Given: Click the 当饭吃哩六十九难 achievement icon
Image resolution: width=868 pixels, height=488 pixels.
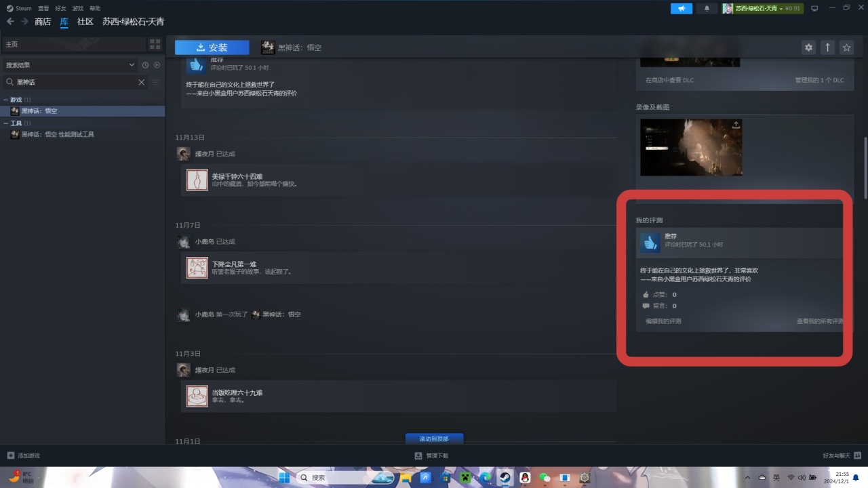Looking at the screenshot, I should click(x=197, y=396).
